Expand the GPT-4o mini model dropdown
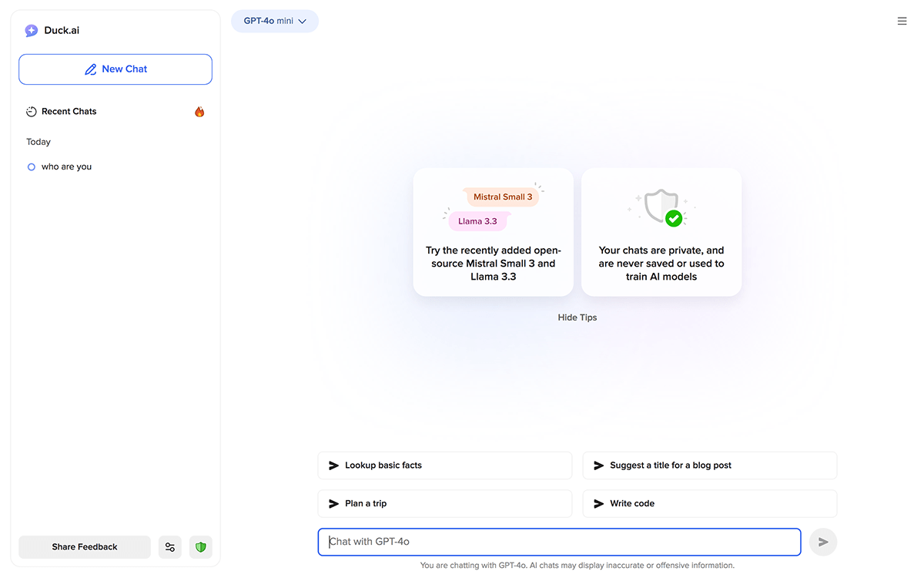 click(x=275, y=22)
